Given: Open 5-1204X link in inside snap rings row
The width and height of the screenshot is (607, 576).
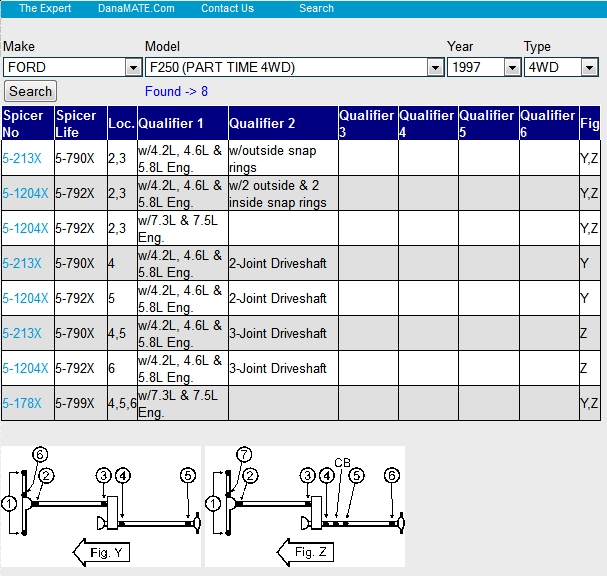Looking at the screenshot, I should coord(26,193).
